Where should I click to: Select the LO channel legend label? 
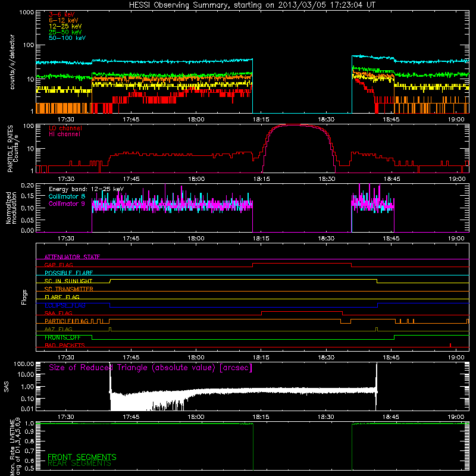[x=65, y=128]
